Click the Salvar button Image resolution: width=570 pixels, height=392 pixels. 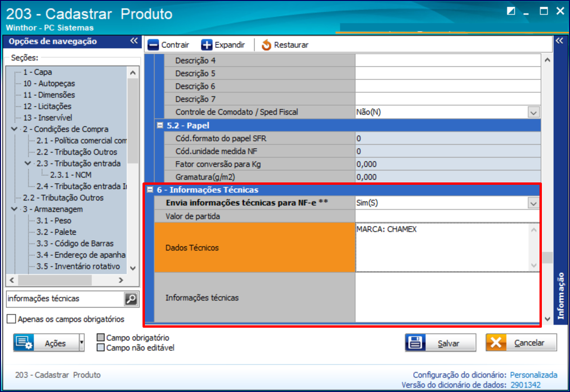[x=440, y=342]
